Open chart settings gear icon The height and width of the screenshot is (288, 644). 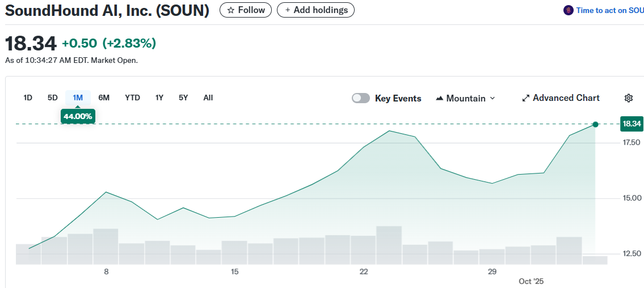[628, 98]
